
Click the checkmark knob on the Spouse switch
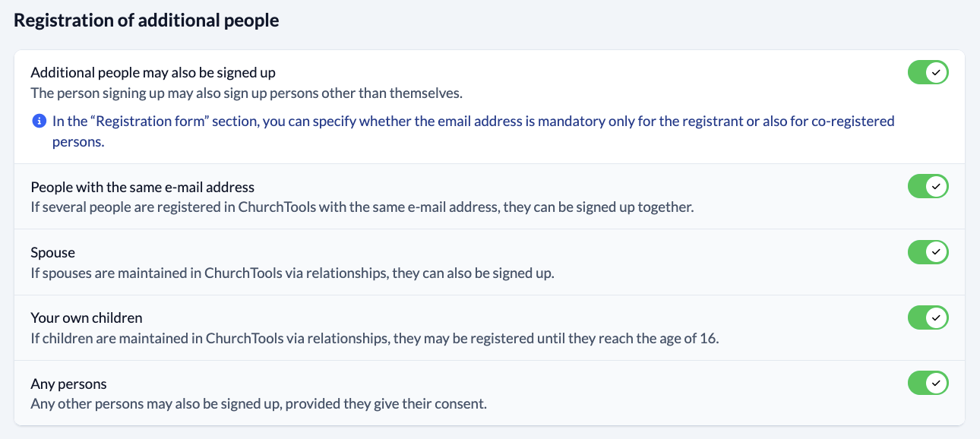(937, 252)
